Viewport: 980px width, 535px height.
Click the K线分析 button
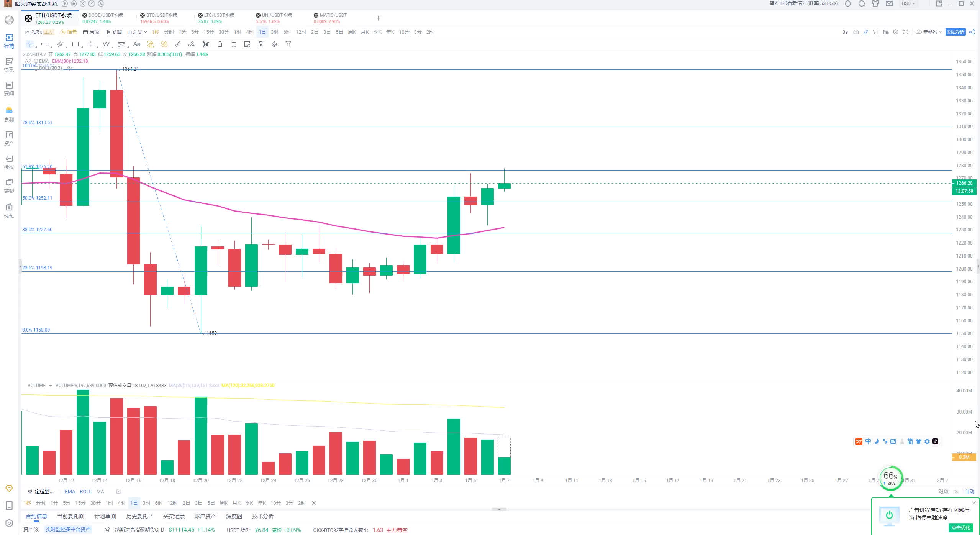point(955,32)
